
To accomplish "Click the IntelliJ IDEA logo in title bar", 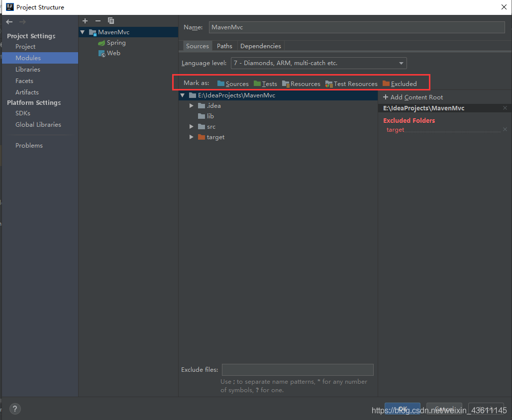I will click(10, 7).
